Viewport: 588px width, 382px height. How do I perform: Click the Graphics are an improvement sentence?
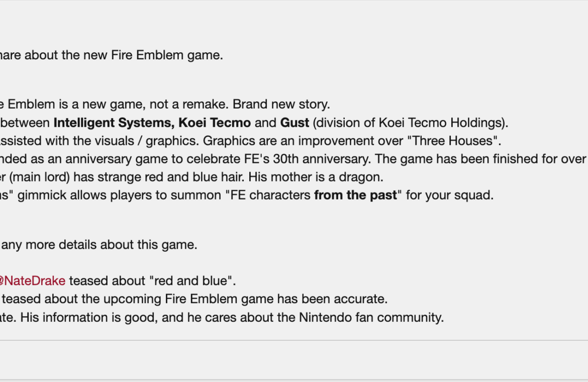click(x=352, y=141)
